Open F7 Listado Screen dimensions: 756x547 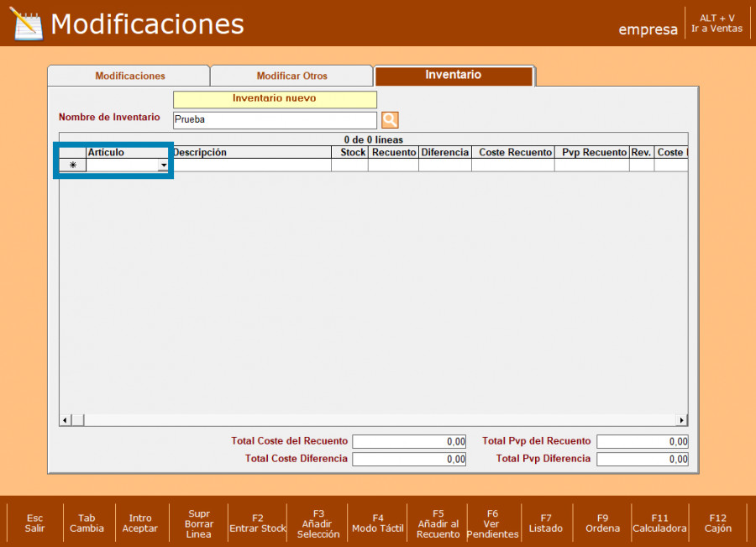point(546,523)
